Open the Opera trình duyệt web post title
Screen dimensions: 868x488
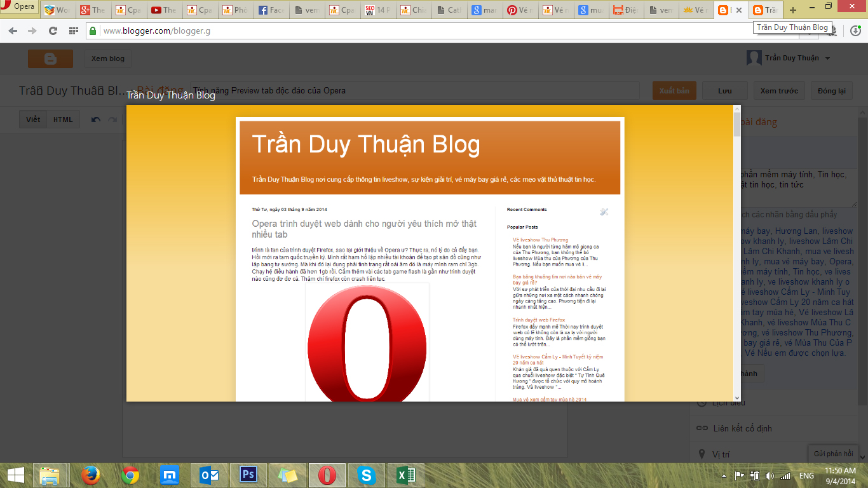[x=364, y=229]
